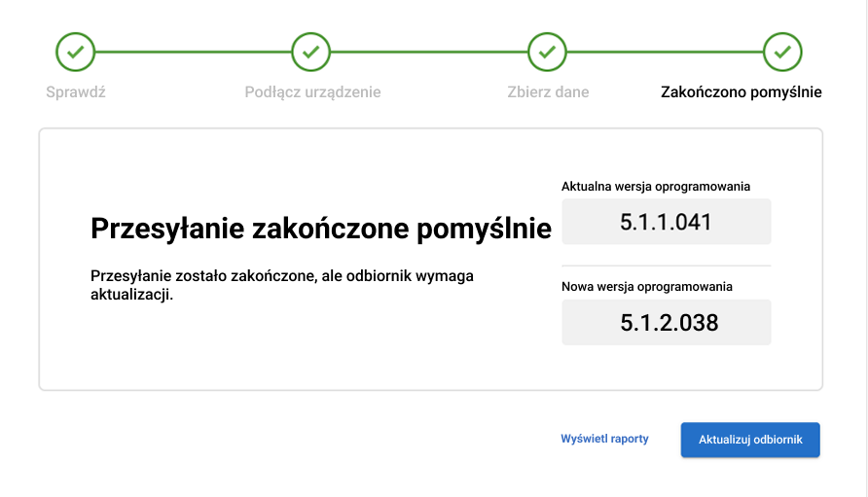Image resolution: width=868 pixels, height=497 pixels.
Task: Open the Wyświetl raporty link
Action: coord(604,439)
